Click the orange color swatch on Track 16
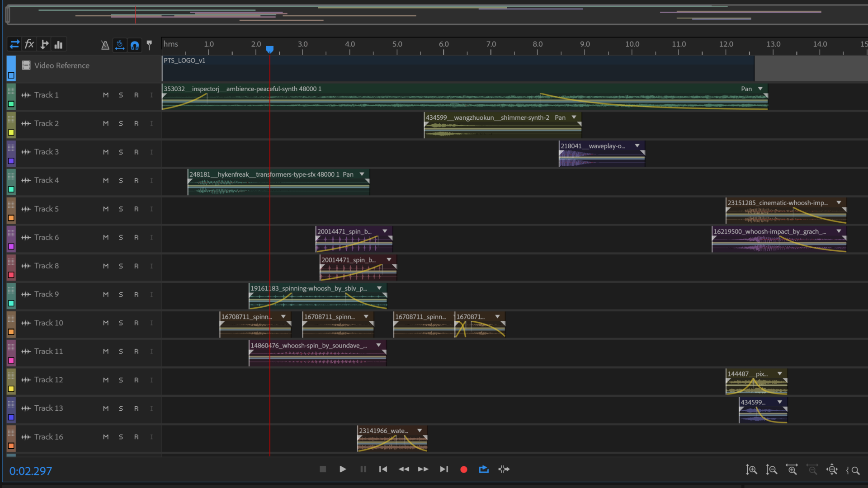This screenshot has width=868, height=488. click(11, 446)
